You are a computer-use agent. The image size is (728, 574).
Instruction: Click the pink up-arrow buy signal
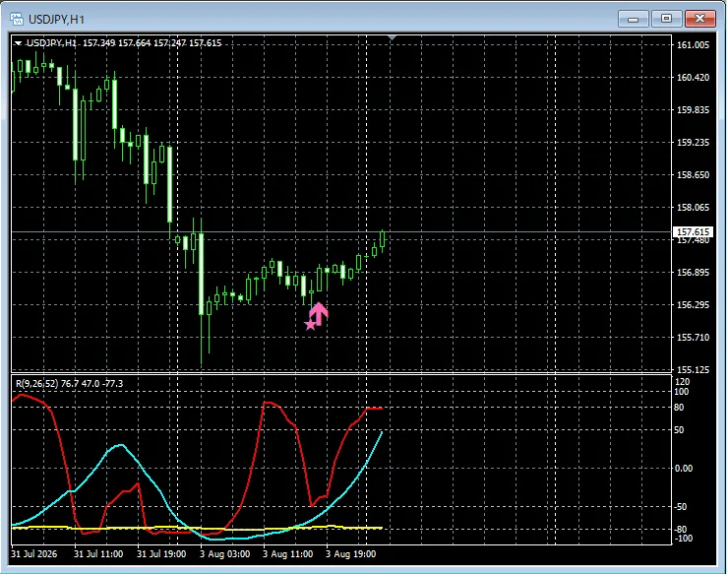[319, 313]
